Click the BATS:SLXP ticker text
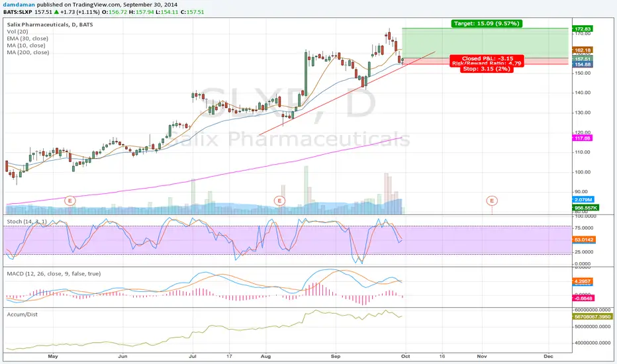The height and width of the screenshot is (364, 617). [18, 12]
